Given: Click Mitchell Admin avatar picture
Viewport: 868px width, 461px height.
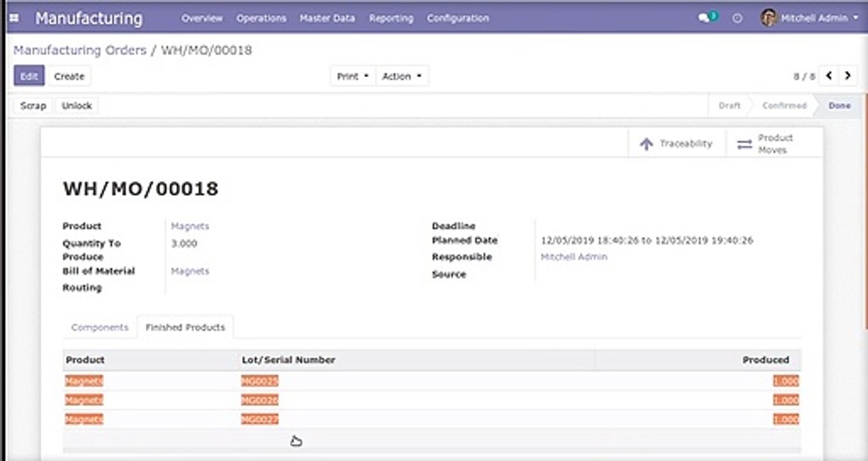Looking at the screenshot, I should point(769,18).
